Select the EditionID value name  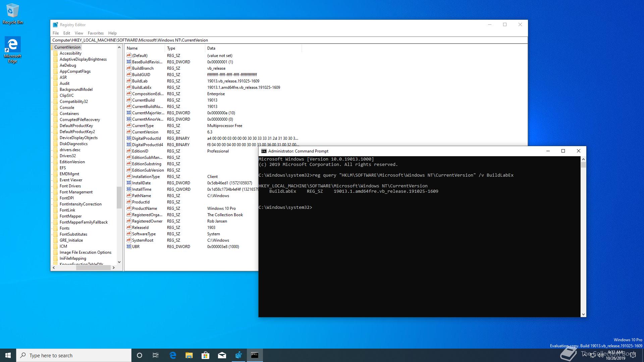[140, 151]
